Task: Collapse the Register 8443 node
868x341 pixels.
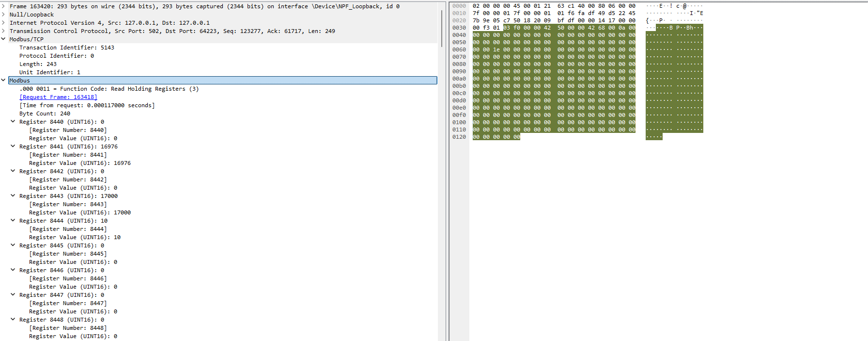Action: (13, 196)
